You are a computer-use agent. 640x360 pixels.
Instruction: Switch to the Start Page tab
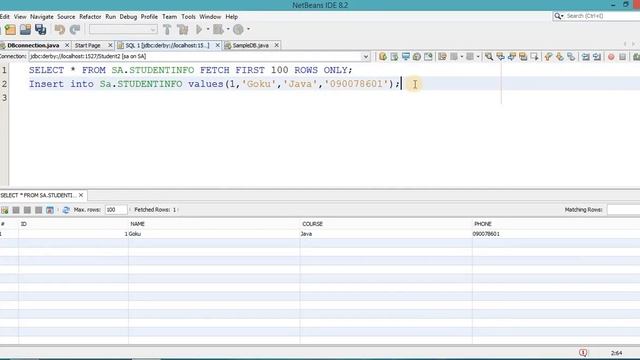tap(88, 45)
